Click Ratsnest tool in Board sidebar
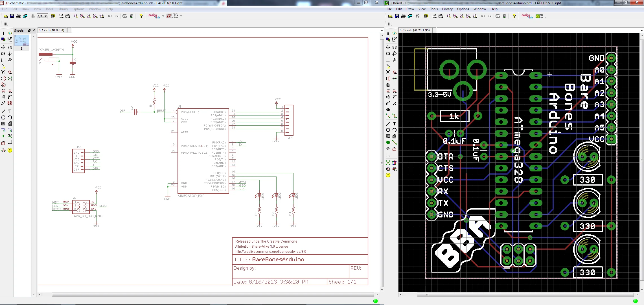Image resolution: width=644 pixels, height=305 pixels. click(388, 163)
